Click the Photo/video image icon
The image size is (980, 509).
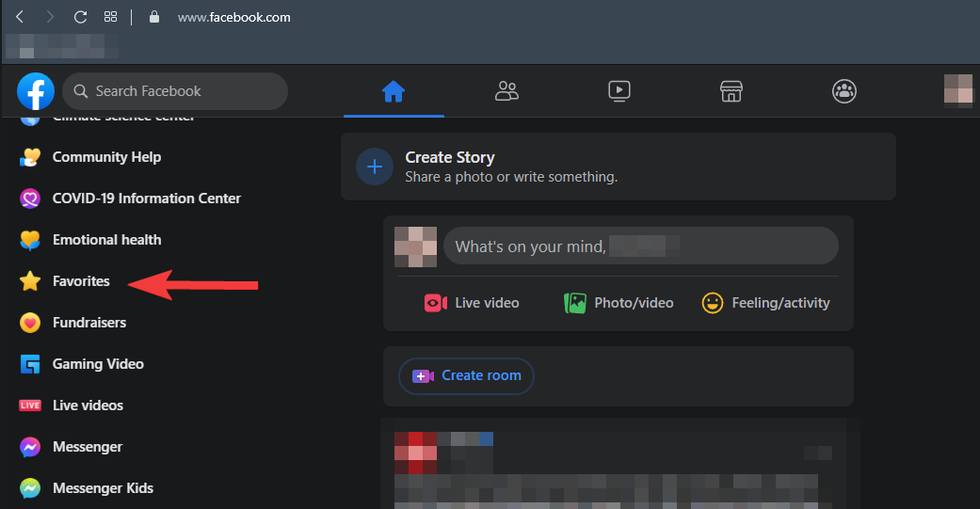click(575, 303)
